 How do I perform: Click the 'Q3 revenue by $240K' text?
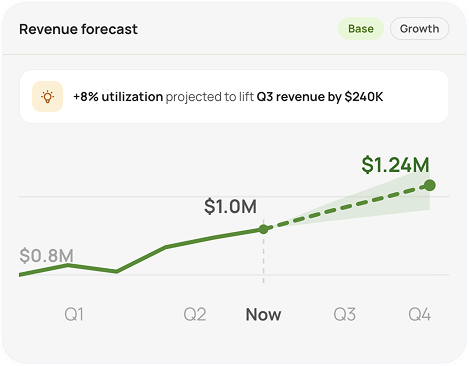[x=320, y=97]
